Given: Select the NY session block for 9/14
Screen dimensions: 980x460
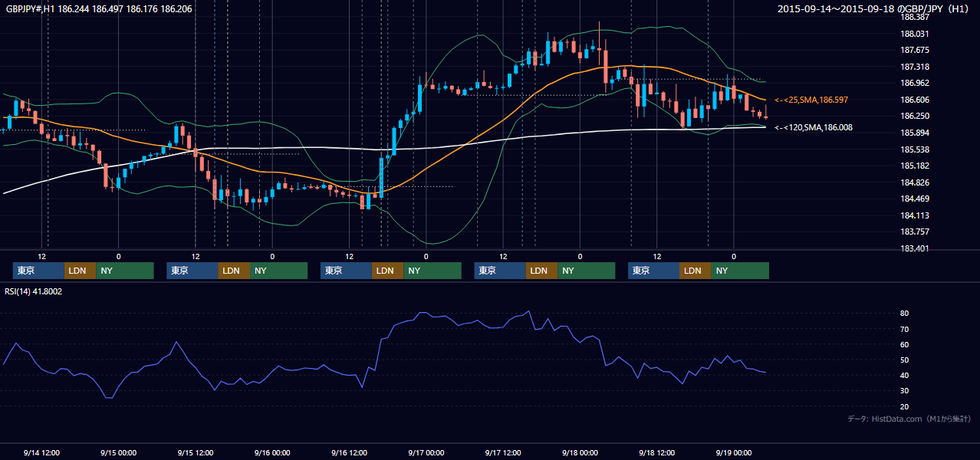Looking at the screenshot, I should 125,271.
